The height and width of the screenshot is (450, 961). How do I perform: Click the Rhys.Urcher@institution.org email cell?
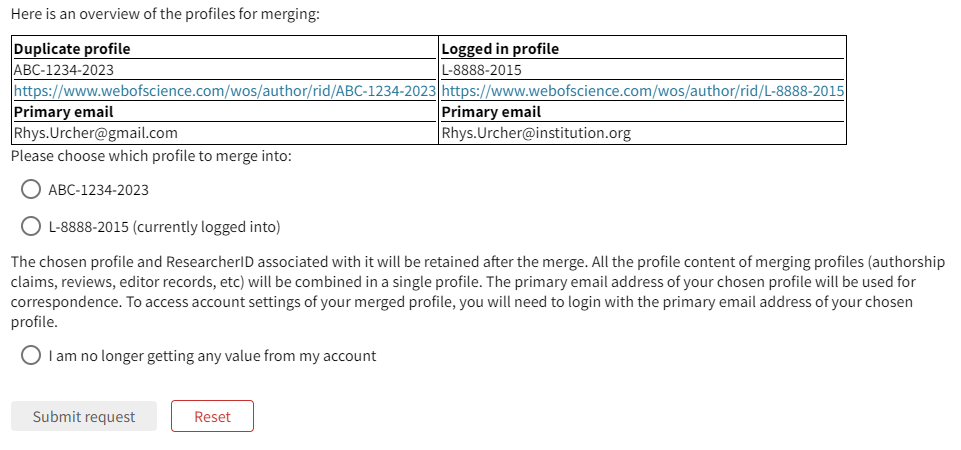[536, 133]
